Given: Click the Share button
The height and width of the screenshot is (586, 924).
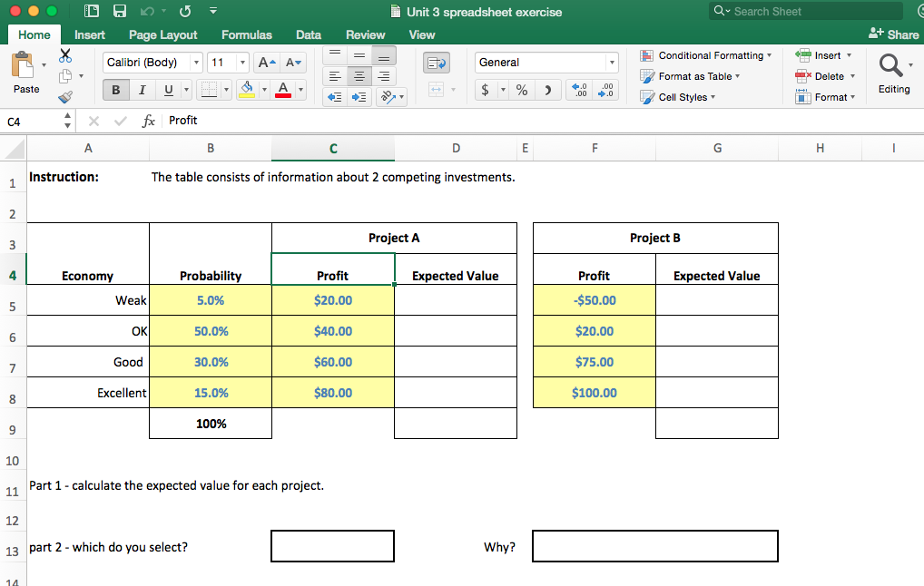Looking at the screenshot, I should [892, 34].
